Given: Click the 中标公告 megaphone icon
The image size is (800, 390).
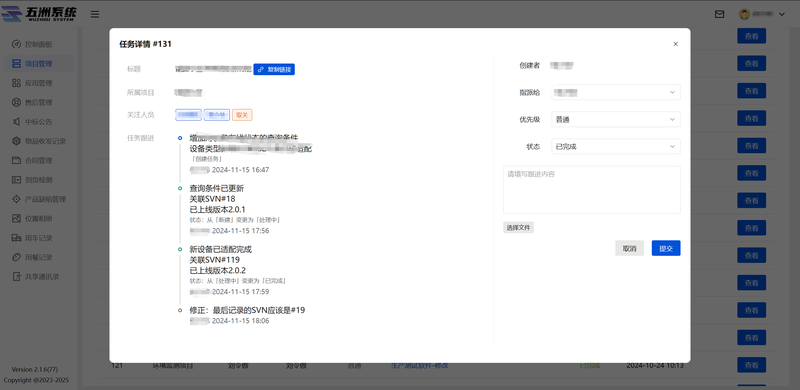Looking at the screenshot, I should coord(16,122).
